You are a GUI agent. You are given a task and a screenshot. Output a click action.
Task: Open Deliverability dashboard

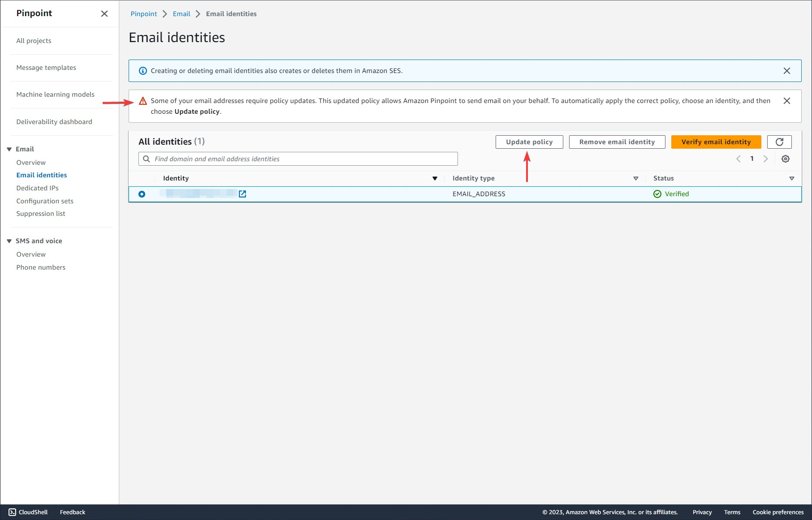(54, 122)
